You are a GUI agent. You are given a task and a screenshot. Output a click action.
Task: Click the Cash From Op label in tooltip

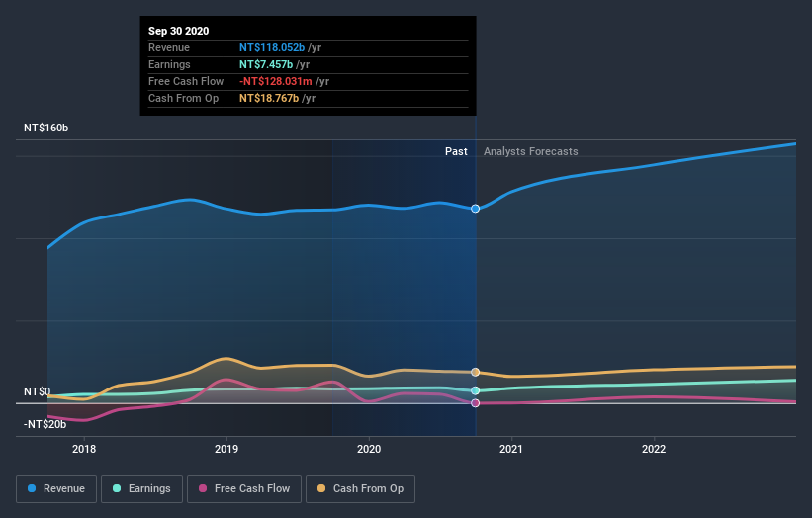tap(183, 98)
